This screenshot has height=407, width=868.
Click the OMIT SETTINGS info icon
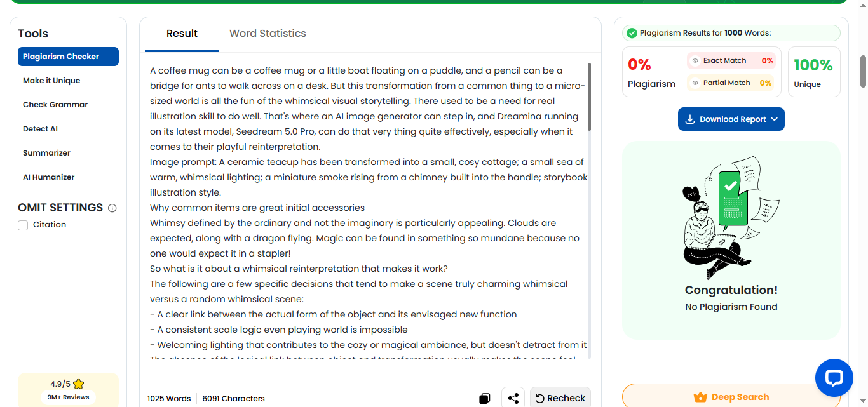(x=112, y=208)
